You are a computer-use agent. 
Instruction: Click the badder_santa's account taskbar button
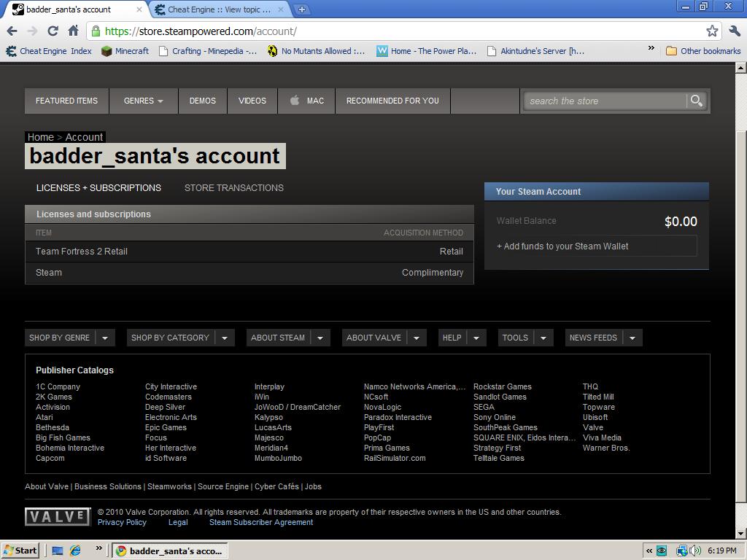tap(170, 551)
